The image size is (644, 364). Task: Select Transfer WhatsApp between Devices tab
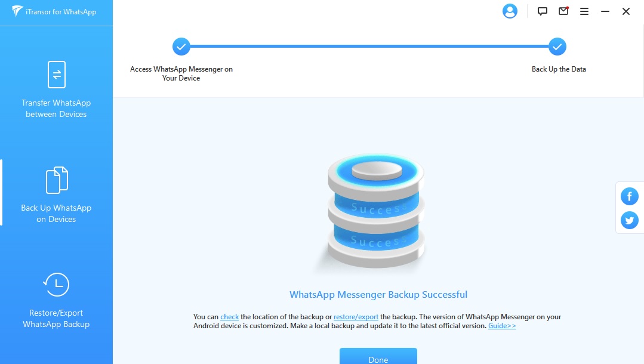point(56,90)
